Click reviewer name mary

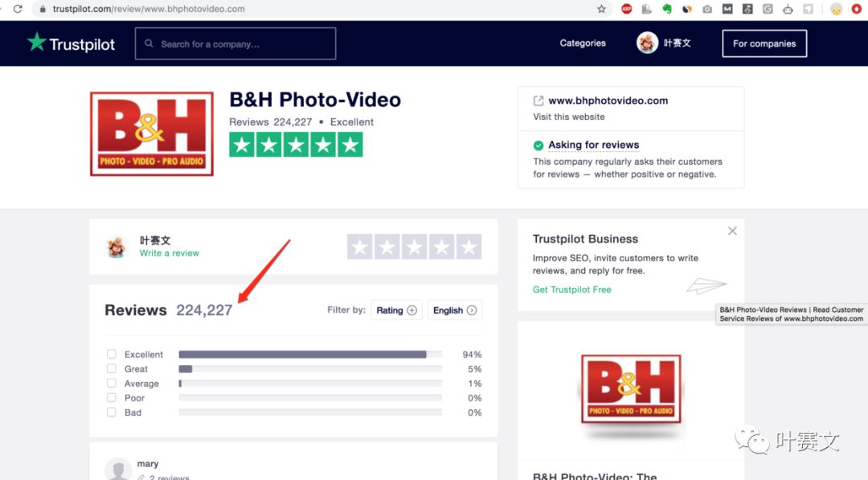tap(148, 463)
